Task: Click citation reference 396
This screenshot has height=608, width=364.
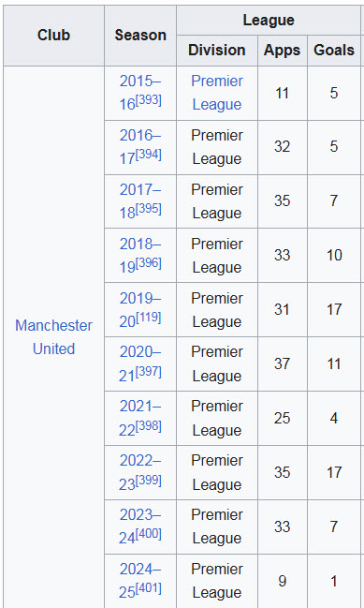Action: pyautogui.click(x=148, y=263)
